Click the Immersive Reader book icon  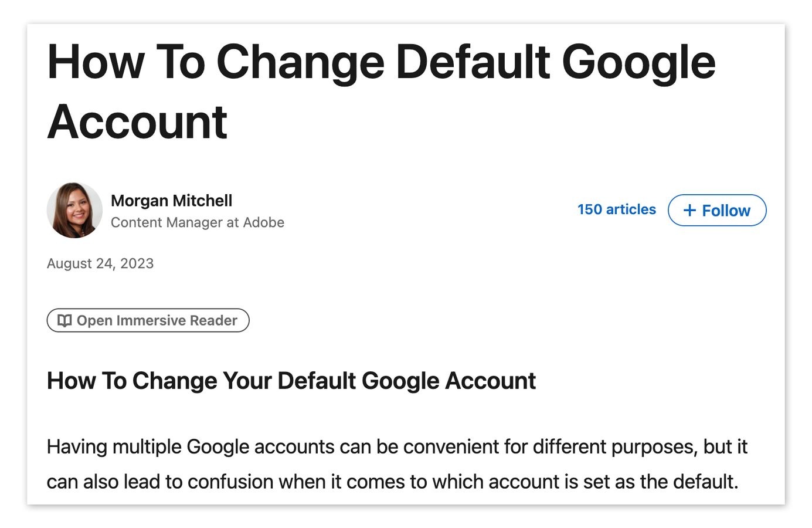coord(66,320)
